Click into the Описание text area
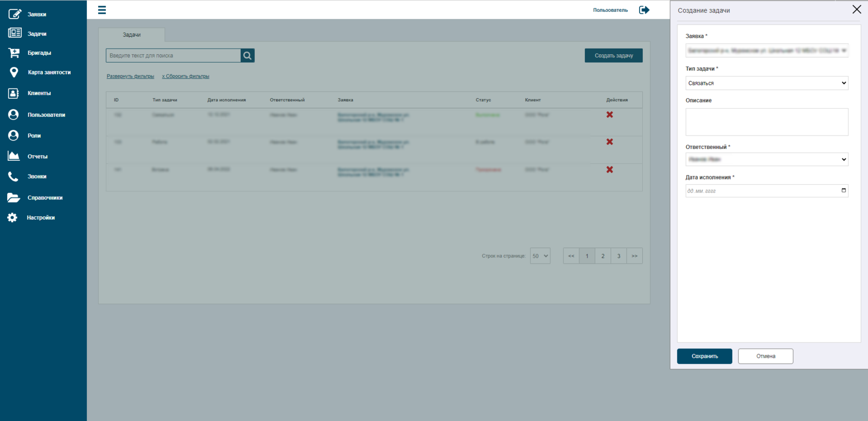The image size is (868, 421). 767,122
